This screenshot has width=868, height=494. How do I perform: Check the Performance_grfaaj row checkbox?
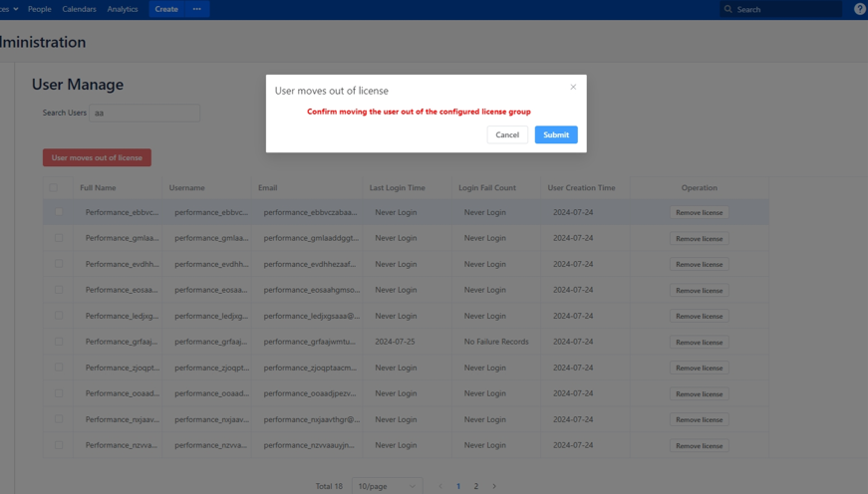pos(59,342)
